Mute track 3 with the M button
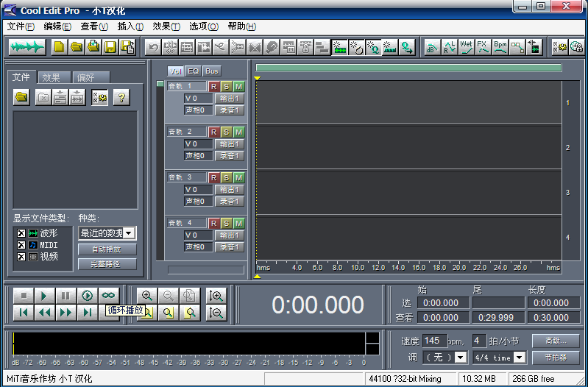The height and width of the screenshot is (387, 588). point(239,177)
